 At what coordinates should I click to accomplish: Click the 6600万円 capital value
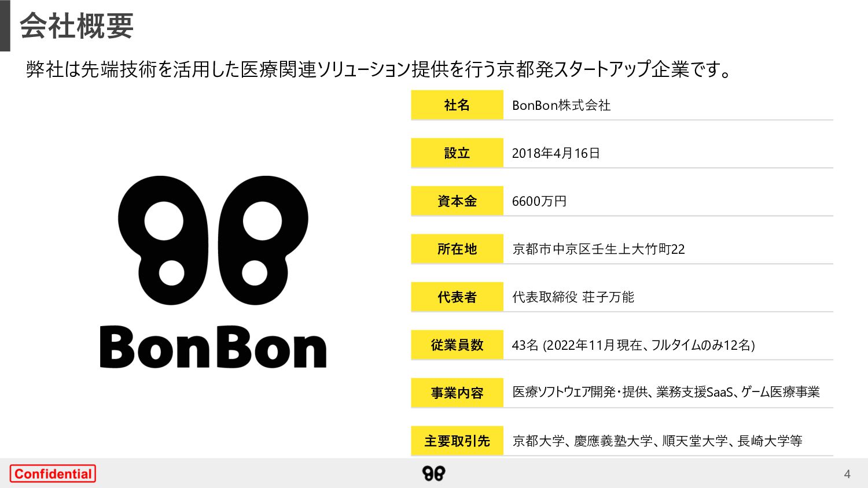point(539,201)
